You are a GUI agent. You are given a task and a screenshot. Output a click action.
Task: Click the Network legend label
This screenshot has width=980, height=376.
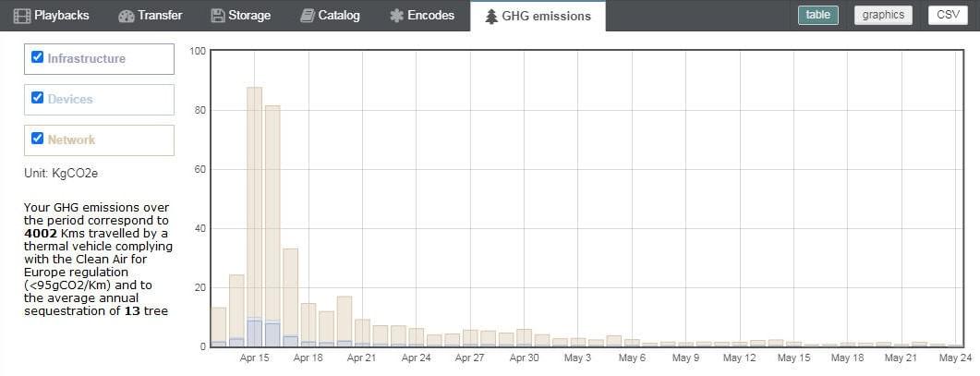(x=71, y=140)
